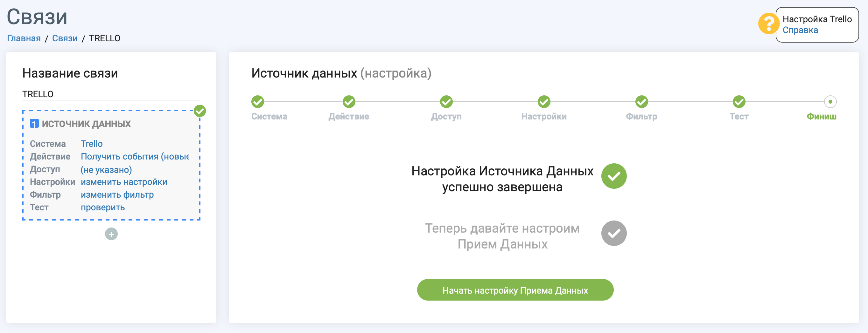Click the Настройка Trello help title
The height and width of the screenshot is (333, 868).
[817, 19]
